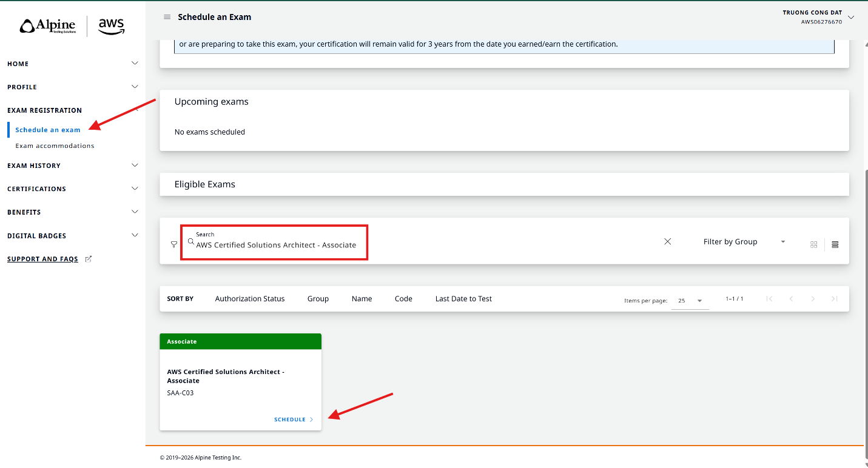Click the external link icon beside Support and FAQs
The image size is (868, 468).
[x=89, y=259]
